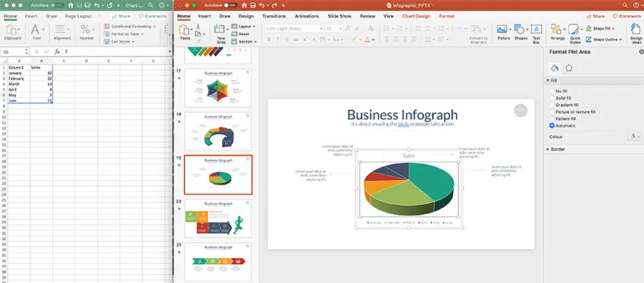This screenshot has height=283, width=644.
Task: Choose Gradient fill radio button
Action: pos(552,105)
